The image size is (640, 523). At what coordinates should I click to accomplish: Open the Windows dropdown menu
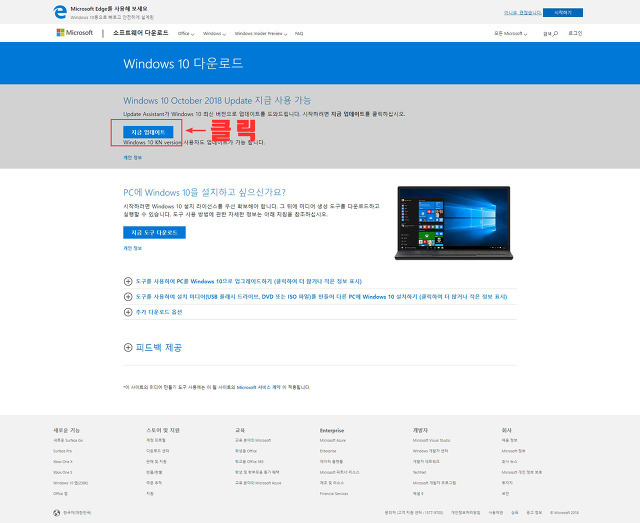click(x=214, y=33)
